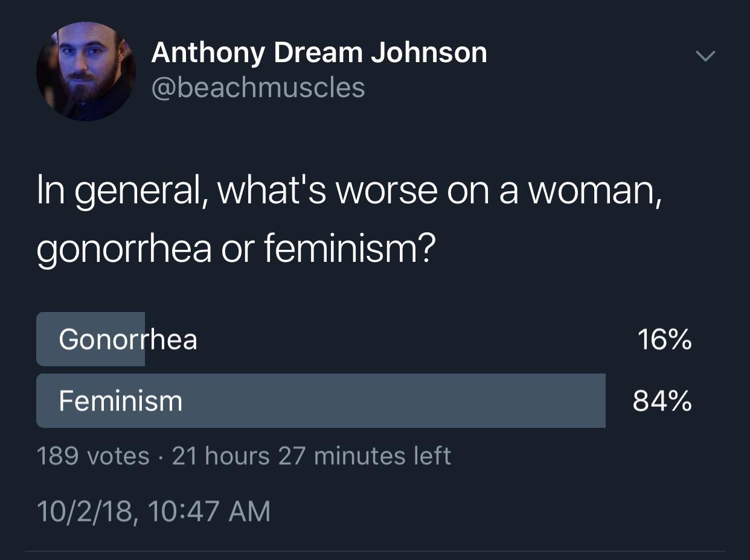Click the 84% poll result label

[662, 401]
